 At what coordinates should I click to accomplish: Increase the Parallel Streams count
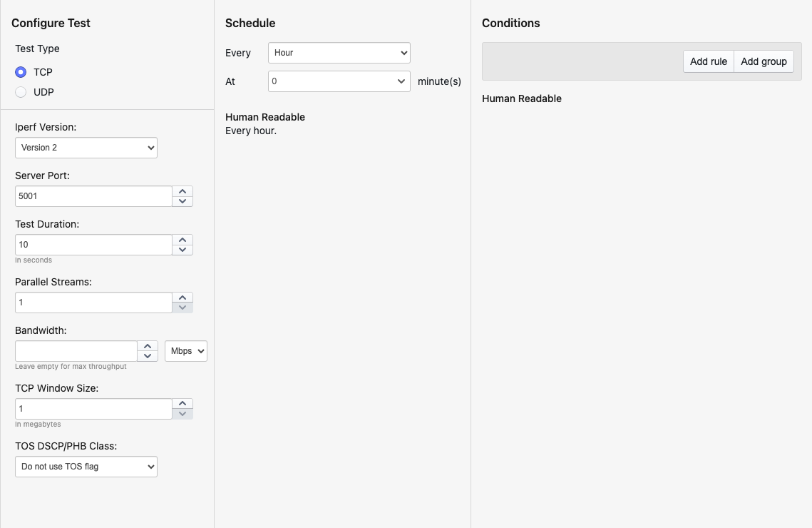(x=183, y=298)
